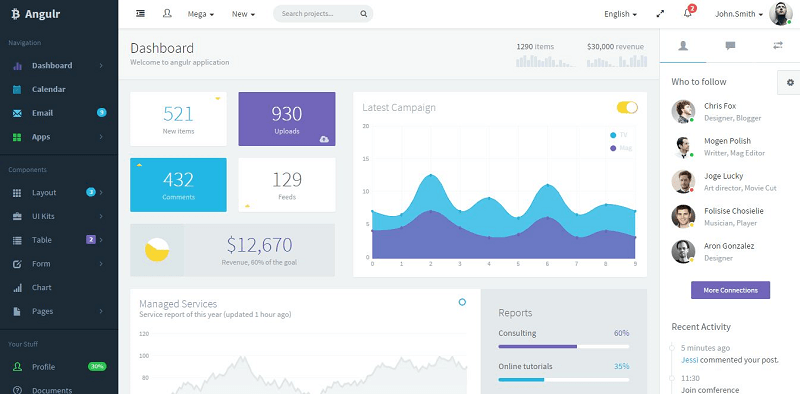Viewport: 800px width, 394px height.
Task: Click the Apps grid icon
Action: [17, 137]
